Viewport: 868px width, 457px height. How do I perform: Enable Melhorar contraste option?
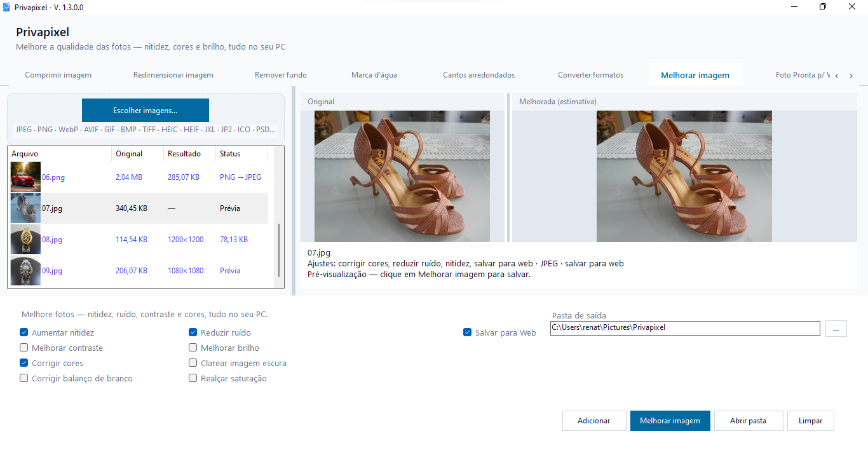(x=24, y=348)
